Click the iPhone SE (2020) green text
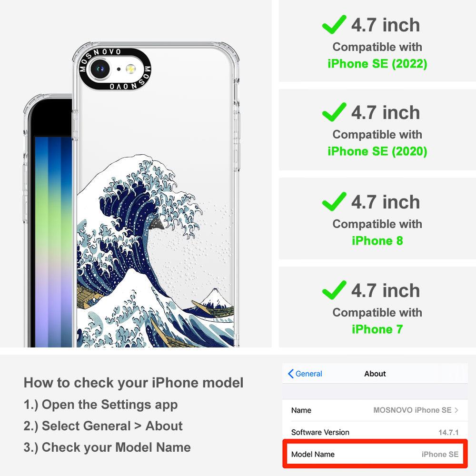 [x=377, y=151]
